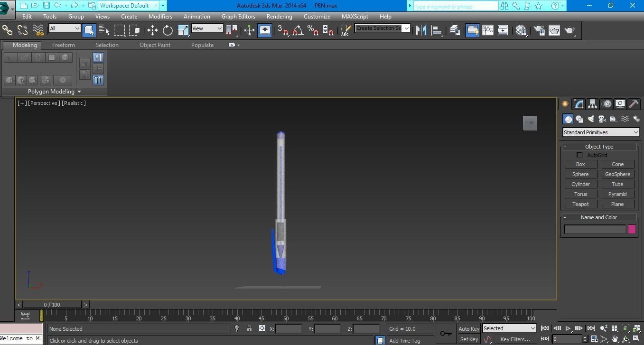This screenshot has height=345, width=644.
Task: Open Select by Name list icon
Action: pos(104,30)
